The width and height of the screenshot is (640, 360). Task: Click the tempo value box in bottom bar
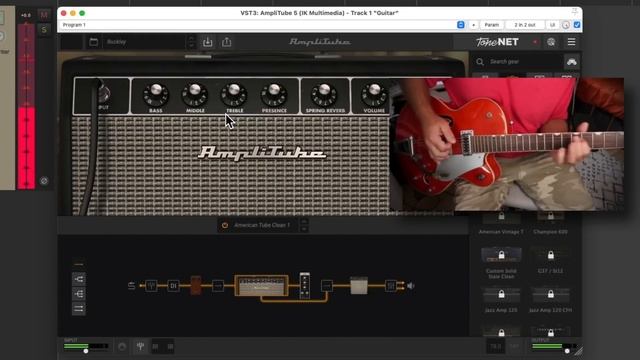pos(496,347)
